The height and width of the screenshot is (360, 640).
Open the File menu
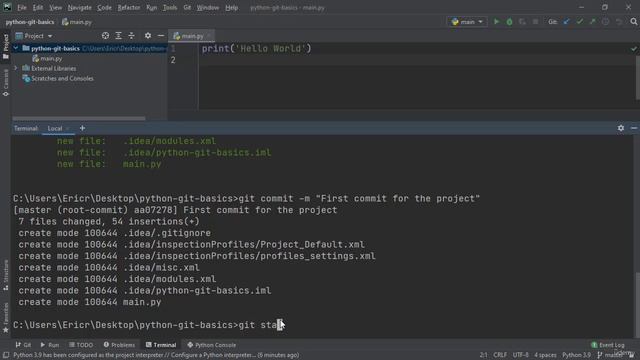[x=22, y=7]
